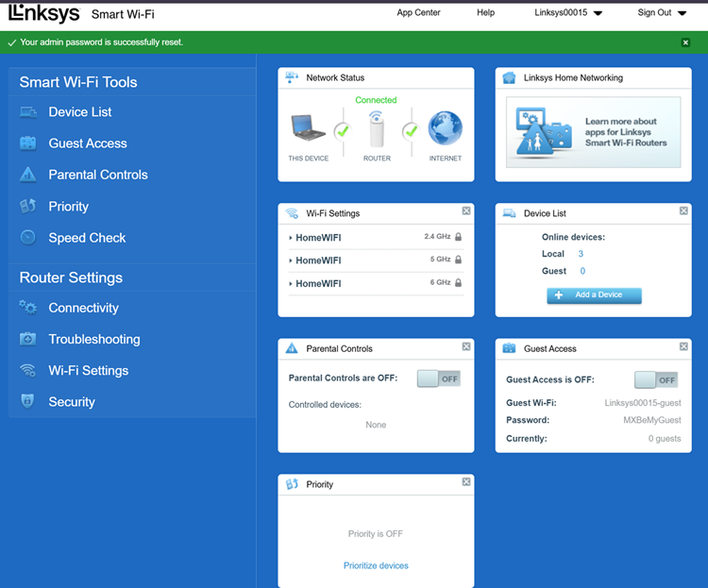Click the Troubleshooting medkit icon
This screenshot has width=708, height=588.
(28, 339)
